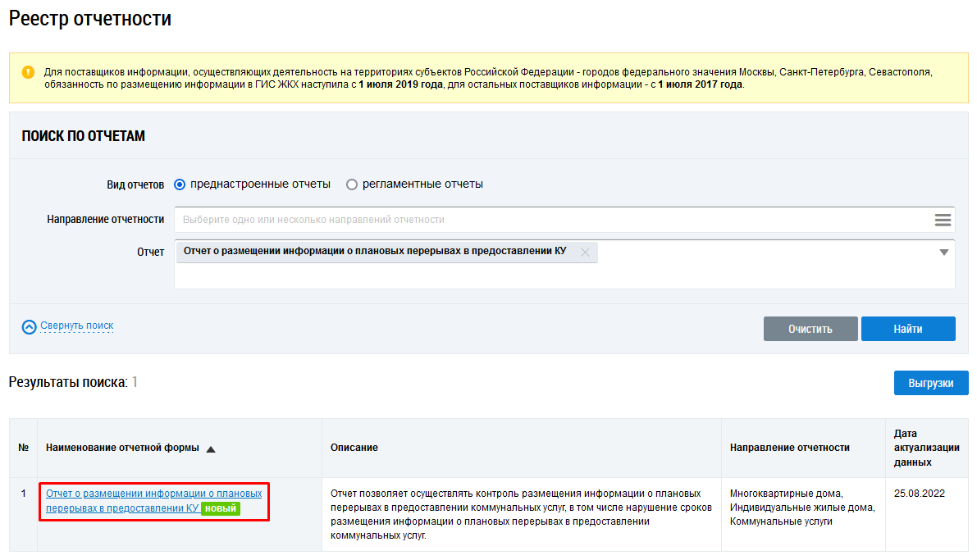This screenshot has height=560, width=977.
Task: Click the blue Найти button
Action: (x=908, y=329)
